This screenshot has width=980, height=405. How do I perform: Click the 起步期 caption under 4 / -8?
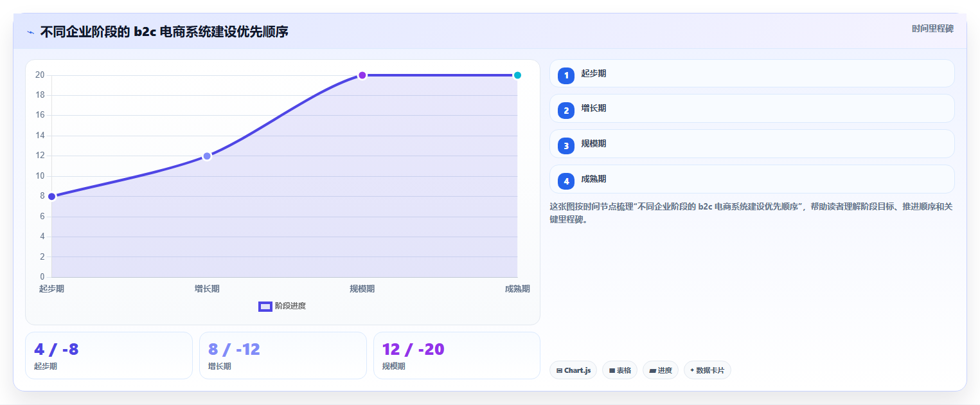[x=46, y=366]
